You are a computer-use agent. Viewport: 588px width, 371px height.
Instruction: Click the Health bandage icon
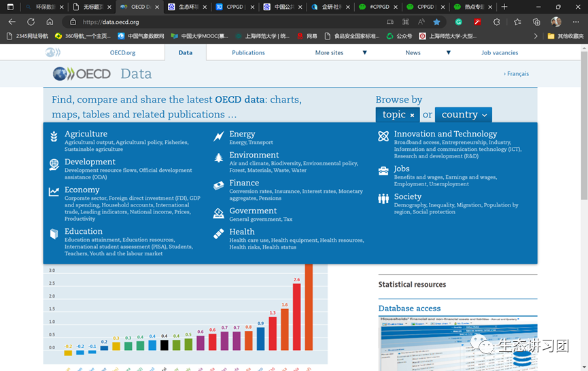(x=219, y=234)
